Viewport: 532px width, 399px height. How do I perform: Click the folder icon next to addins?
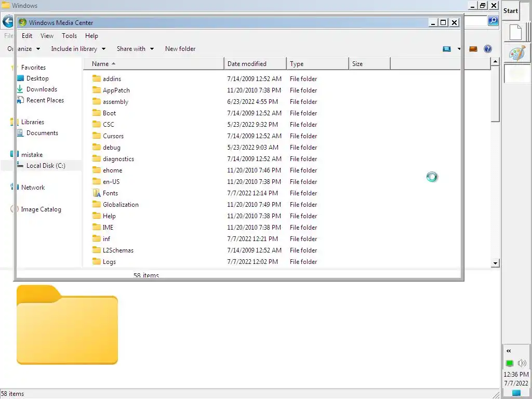click(x=97, y=78)
